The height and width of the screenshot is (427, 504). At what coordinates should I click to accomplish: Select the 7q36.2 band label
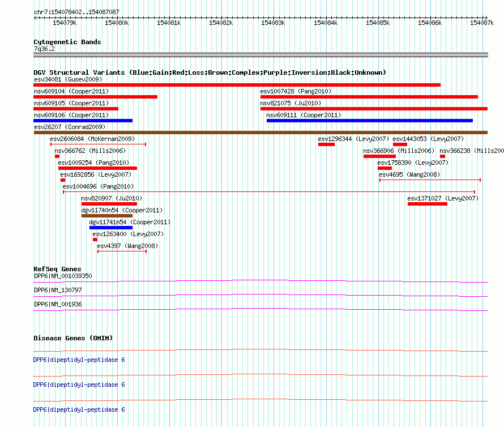tap(44, 49)
